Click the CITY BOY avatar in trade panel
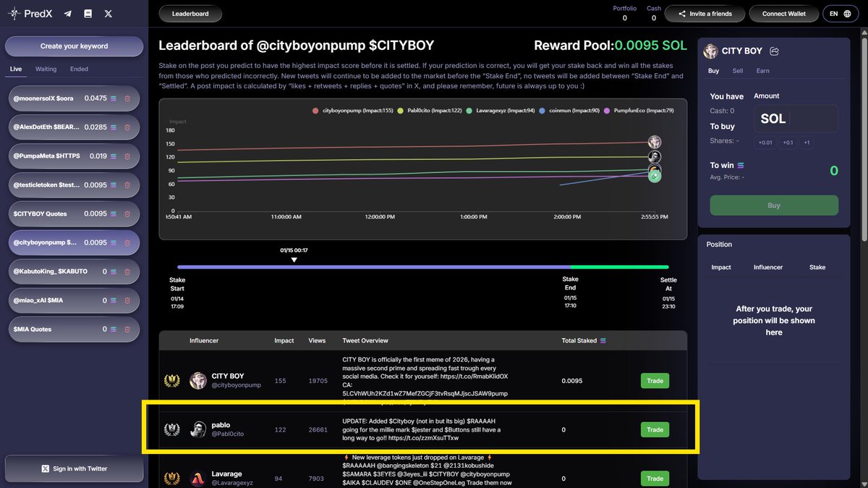 point(711,51)
